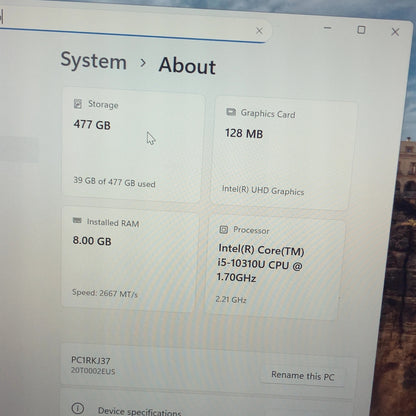Click the Storage drive icon
Viewport: 416px width, 416px height.
tap(78, 104)
